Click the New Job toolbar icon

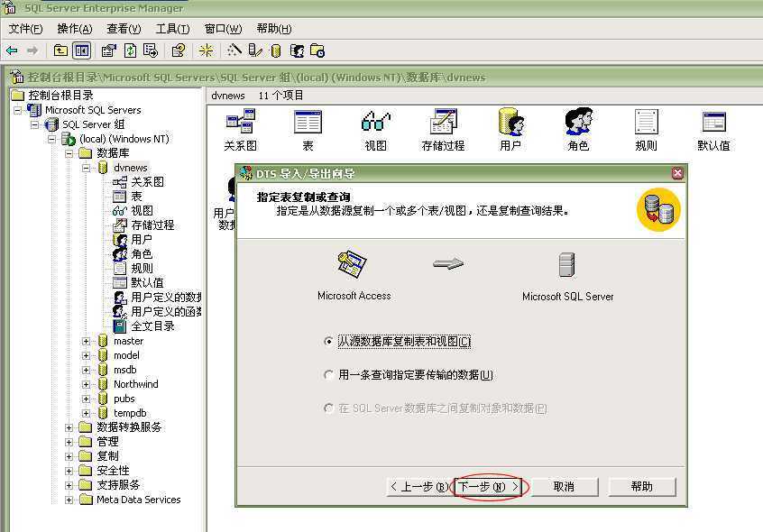click(x=317, y=50)
